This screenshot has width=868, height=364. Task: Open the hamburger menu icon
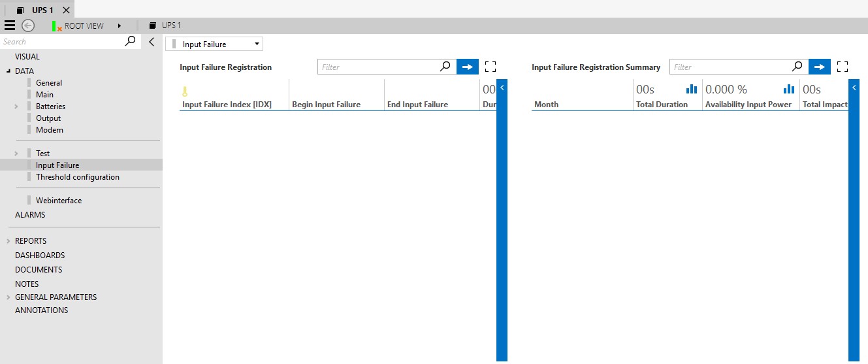click(x=10, y=25)
